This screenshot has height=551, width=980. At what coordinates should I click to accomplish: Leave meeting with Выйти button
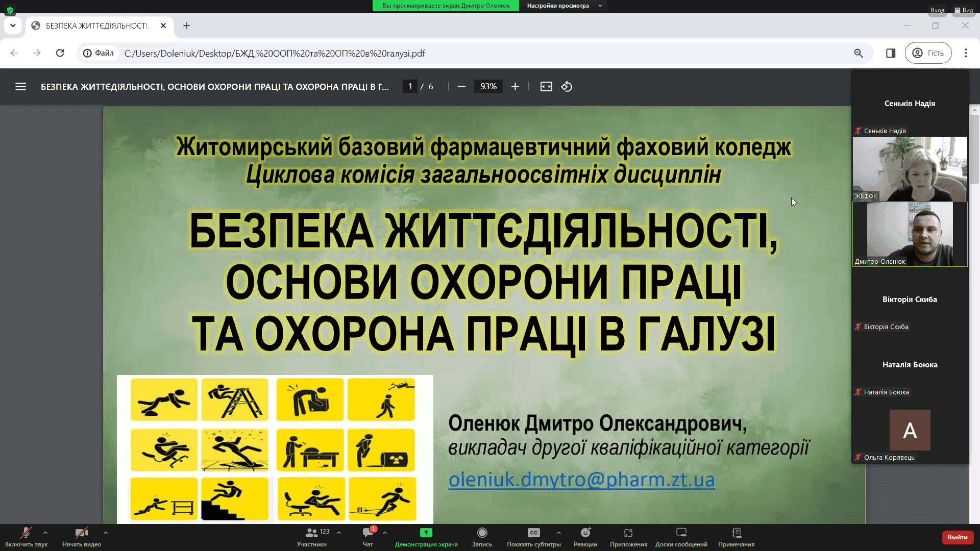coord(958,537)
